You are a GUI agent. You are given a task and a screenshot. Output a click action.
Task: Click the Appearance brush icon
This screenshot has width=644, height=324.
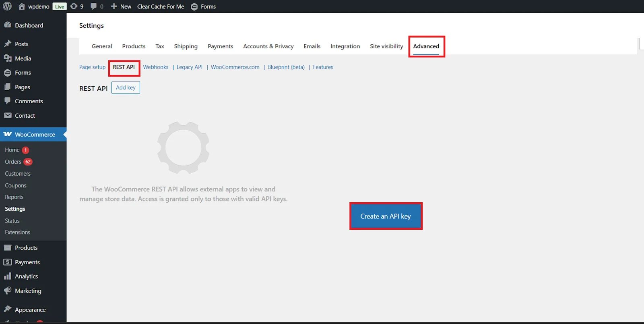point(8,309)
